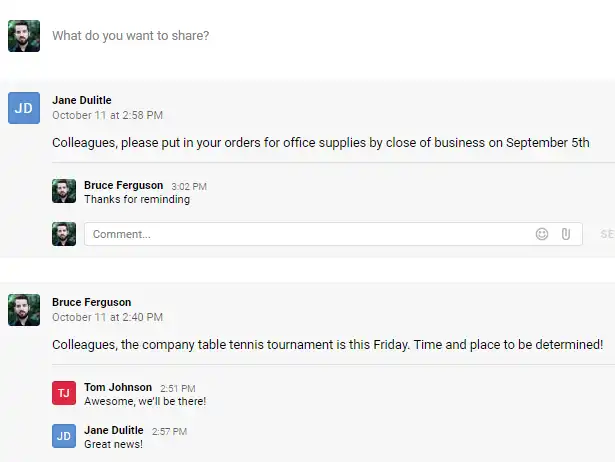
Task: Open the emoji picker in comment box
Action: pyautogui.click(x=542, y=234)
